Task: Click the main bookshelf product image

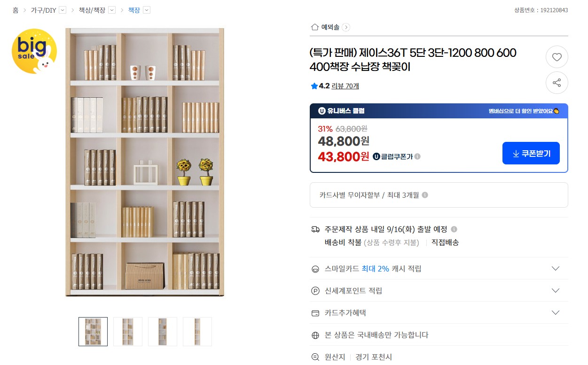Action: click(145, 162)
